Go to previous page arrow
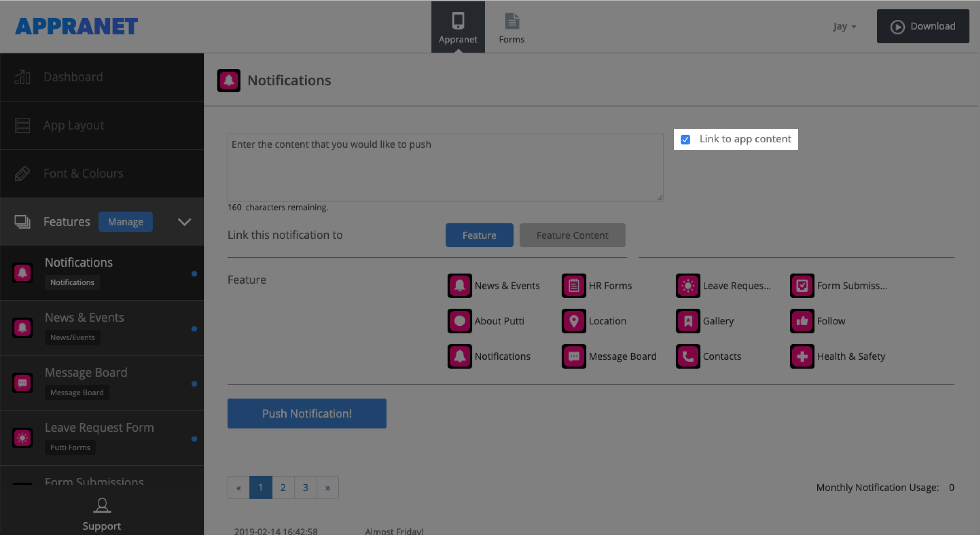 coord(239,487)
